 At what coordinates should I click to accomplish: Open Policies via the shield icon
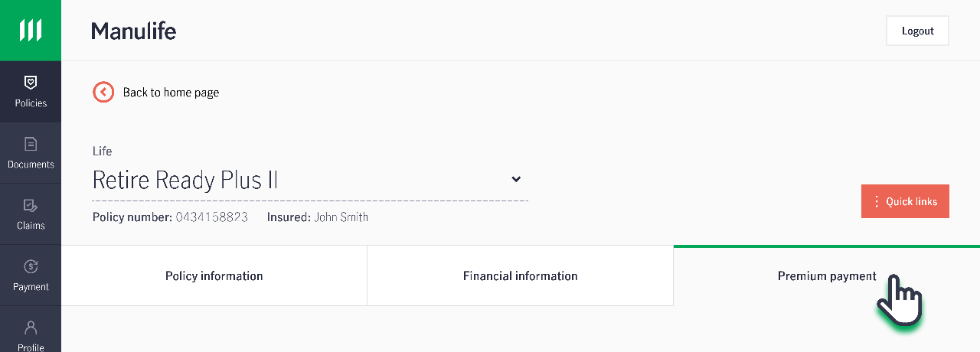pos(31,82)
